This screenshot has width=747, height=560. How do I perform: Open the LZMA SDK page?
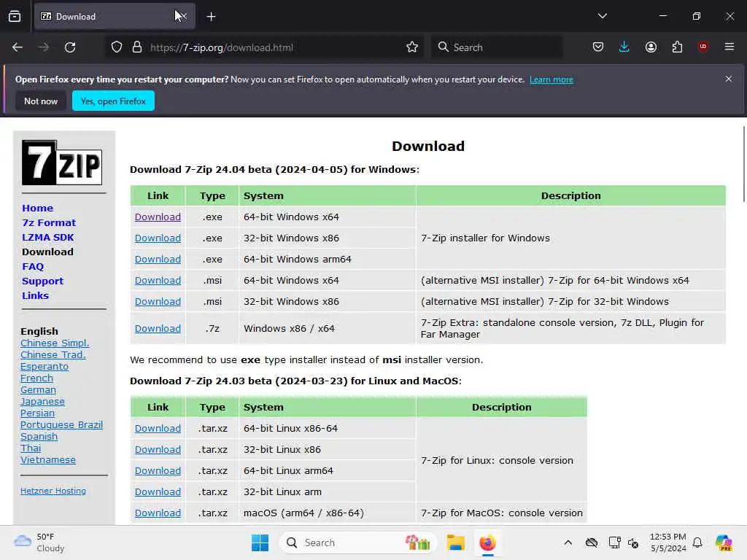[x=48, y=237]
